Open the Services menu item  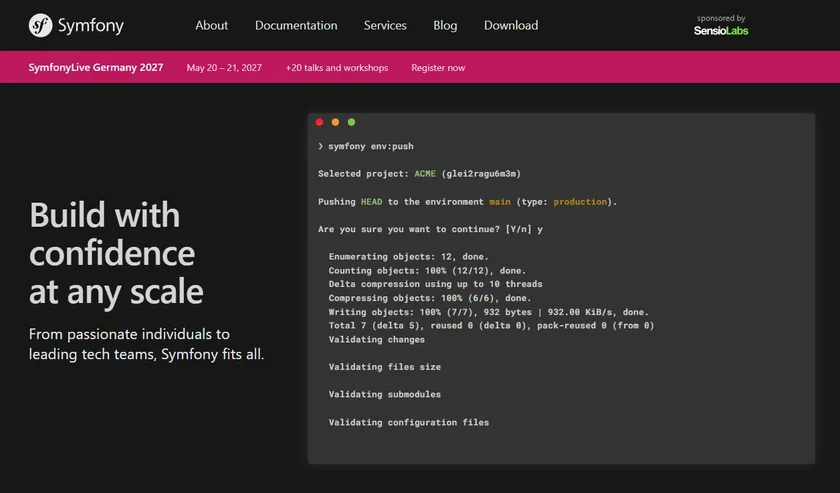[x=385, y=25]
